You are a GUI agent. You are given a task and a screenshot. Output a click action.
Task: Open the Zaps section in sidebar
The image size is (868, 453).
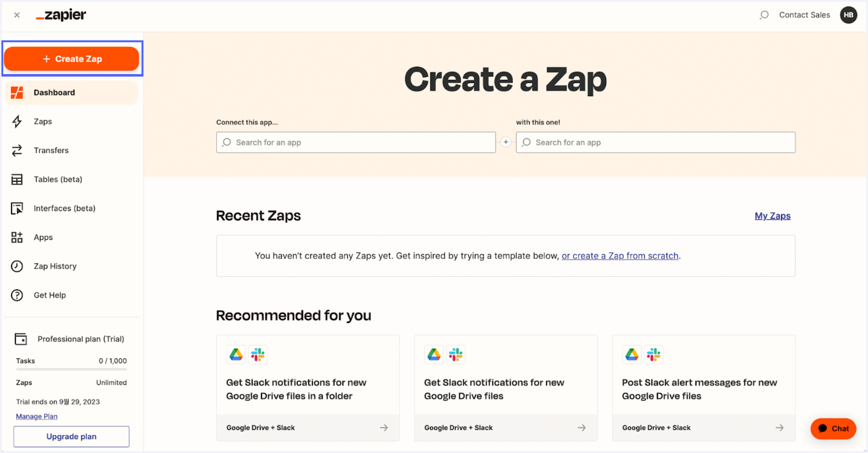[43, 121]
